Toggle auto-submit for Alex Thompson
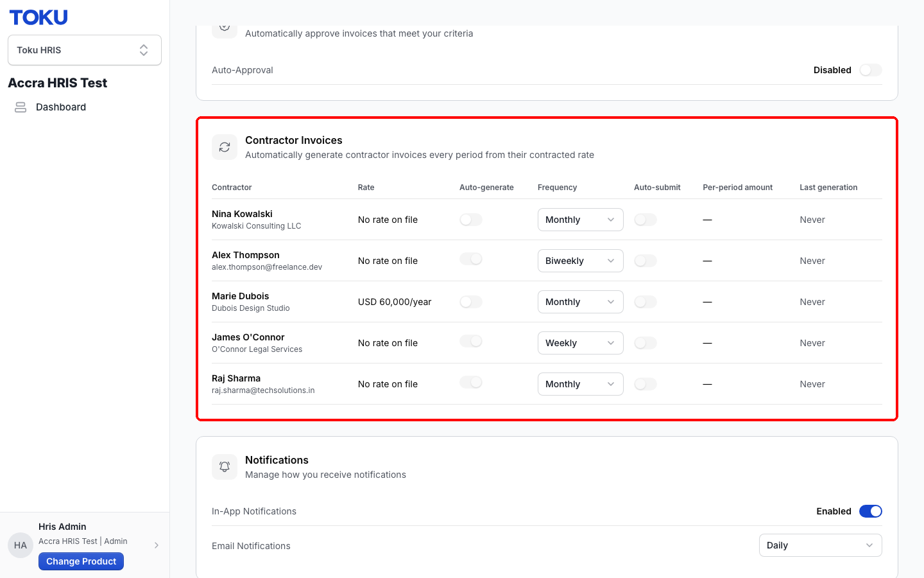 (646, 261)
